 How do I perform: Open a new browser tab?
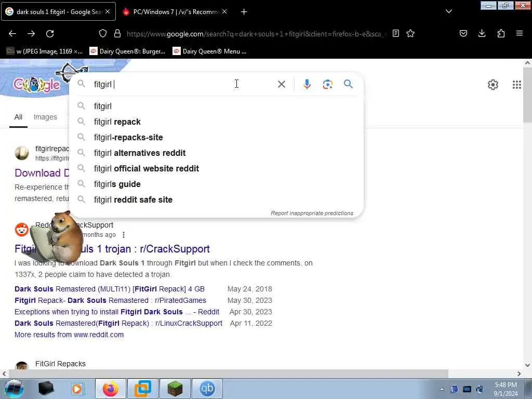tap(244, 12)
